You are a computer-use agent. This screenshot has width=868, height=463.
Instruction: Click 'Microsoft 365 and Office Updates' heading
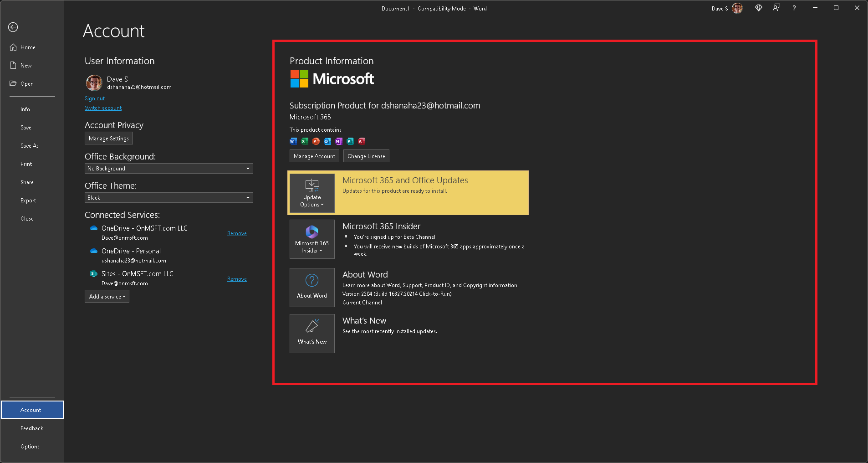coord(405,180)
